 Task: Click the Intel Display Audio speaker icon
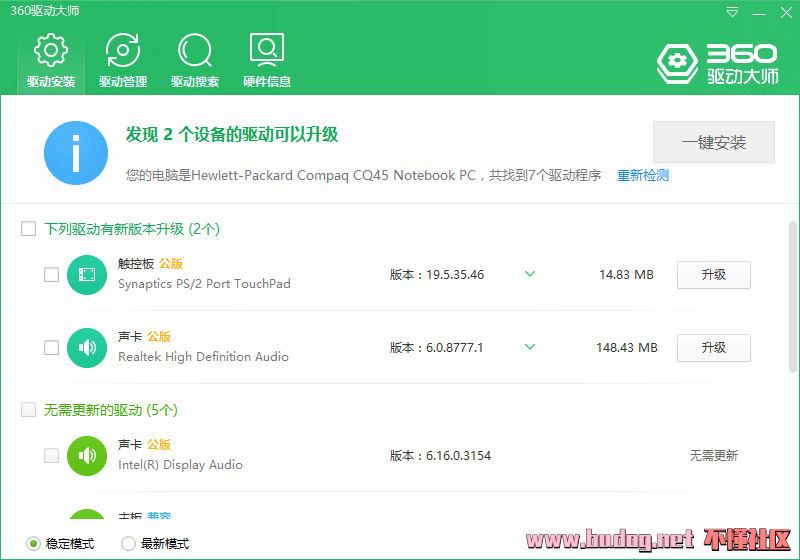pyautogui.click(x=87, y=455)
